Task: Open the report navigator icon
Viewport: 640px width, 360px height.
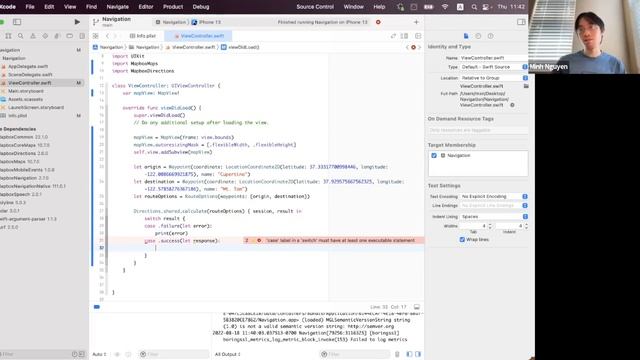Action: (82, 36)
